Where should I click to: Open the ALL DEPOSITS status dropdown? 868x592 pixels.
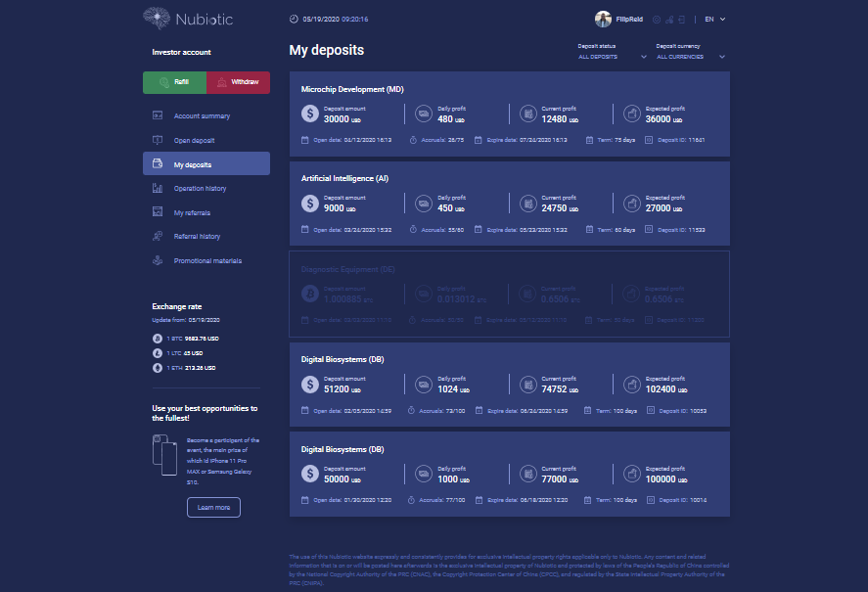coord(613,57)
